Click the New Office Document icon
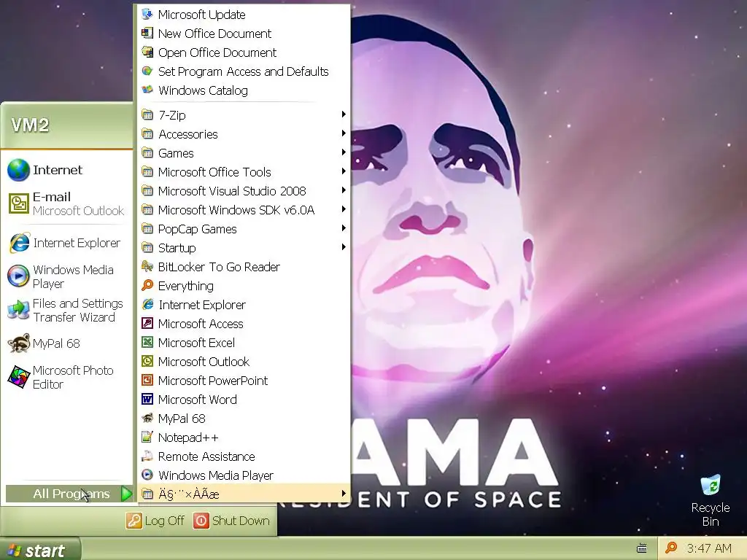 click(147, 34)
